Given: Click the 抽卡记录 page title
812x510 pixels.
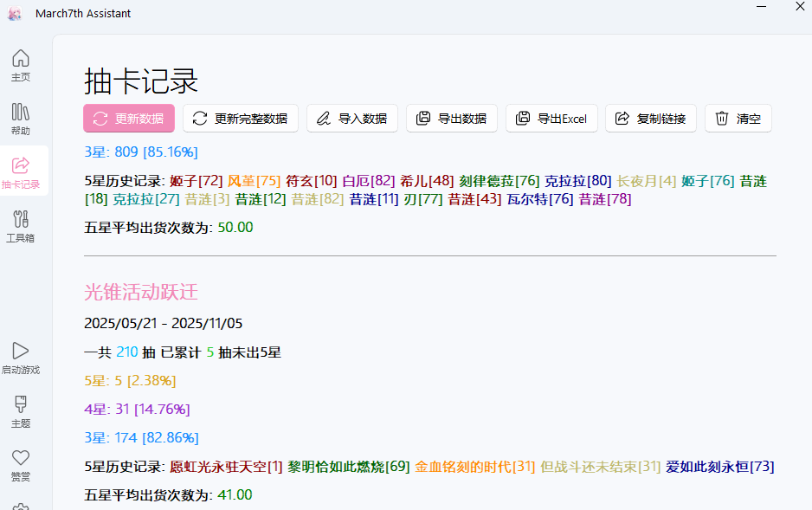Looking at the screenshot, I should click(141, 81).
